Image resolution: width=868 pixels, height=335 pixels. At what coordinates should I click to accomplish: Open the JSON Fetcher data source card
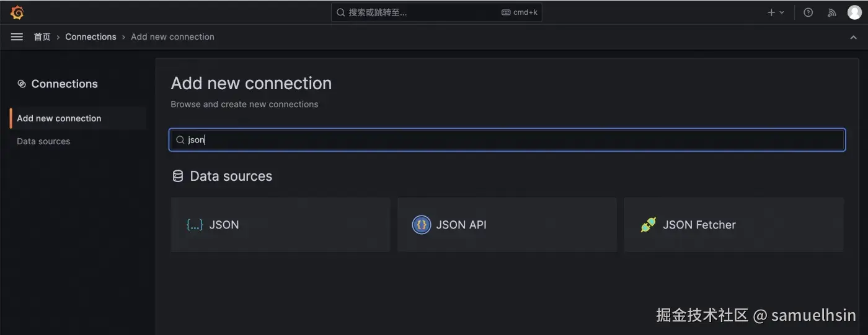[x=734, y=225]
